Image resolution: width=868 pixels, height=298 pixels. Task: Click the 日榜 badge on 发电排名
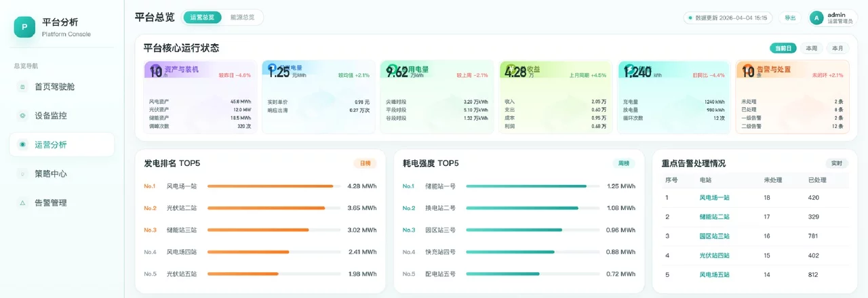[x=365, y=163]
